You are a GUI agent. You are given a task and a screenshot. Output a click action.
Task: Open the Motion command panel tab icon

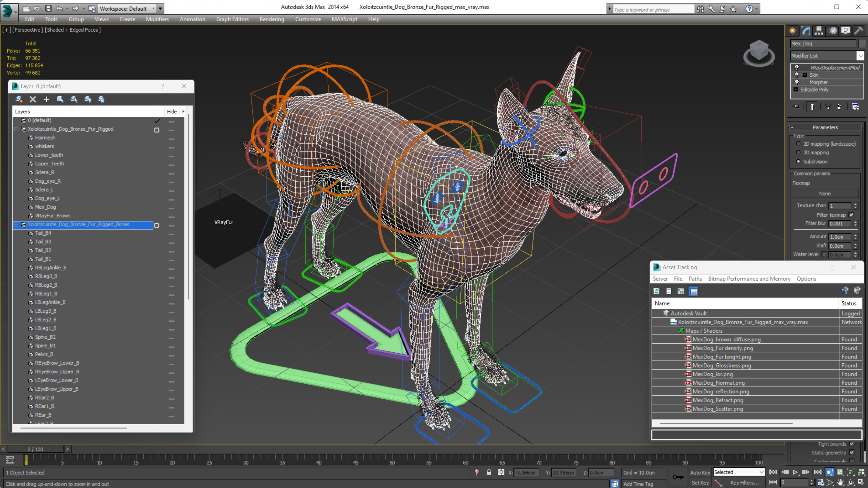833,31
